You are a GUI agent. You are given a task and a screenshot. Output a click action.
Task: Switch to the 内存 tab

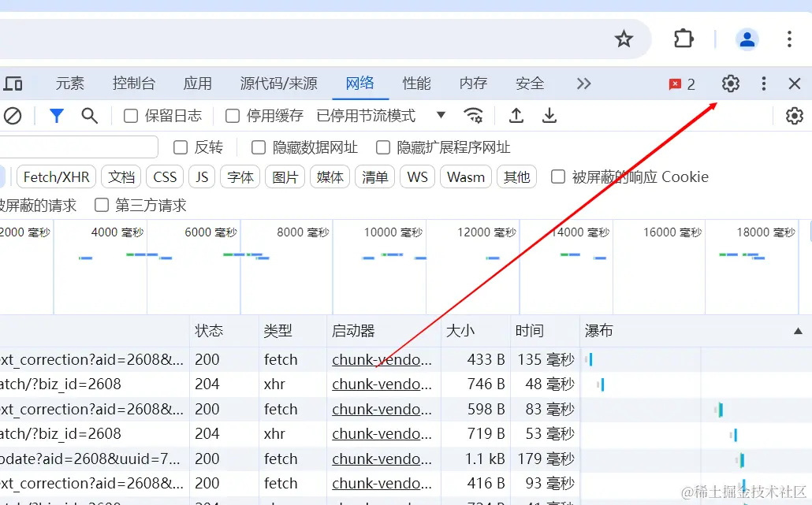(473, 84)
